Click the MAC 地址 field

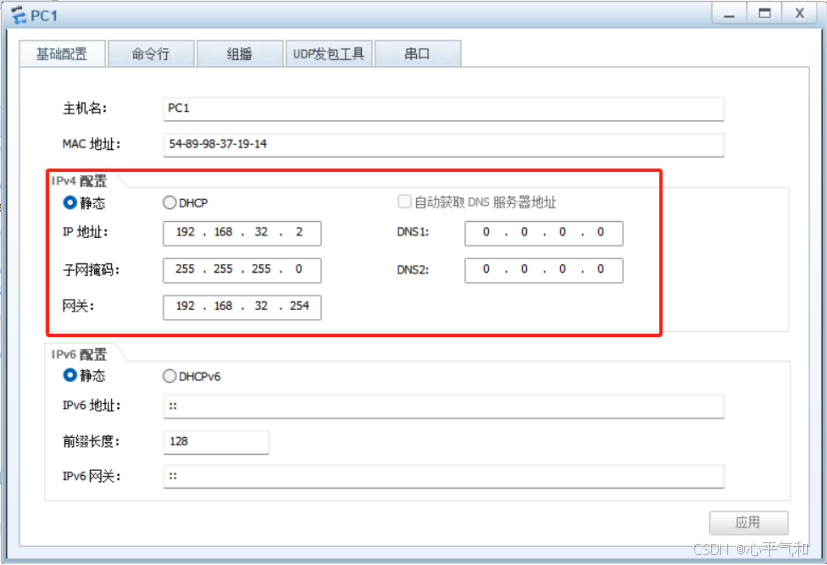444,145
